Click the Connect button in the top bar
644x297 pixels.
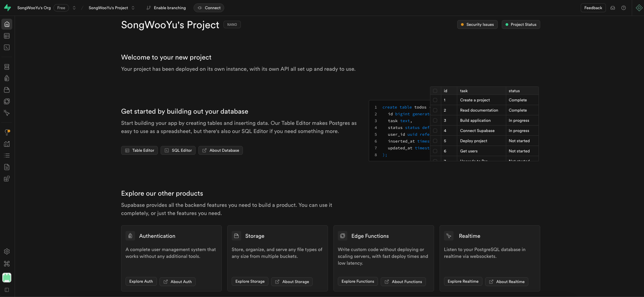coord(209,8)
